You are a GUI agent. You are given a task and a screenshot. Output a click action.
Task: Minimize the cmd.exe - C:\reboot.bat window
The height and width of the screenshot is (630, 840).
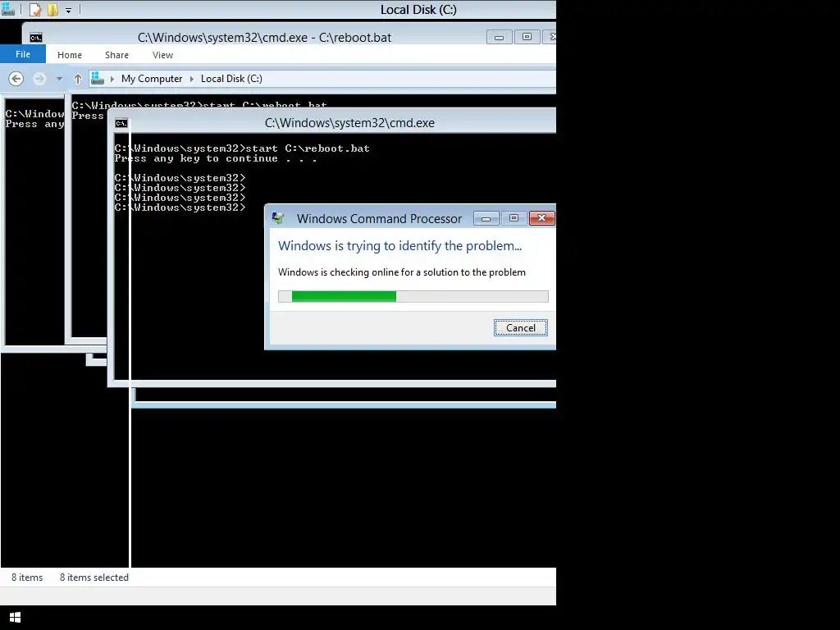(x=499, y=37)
